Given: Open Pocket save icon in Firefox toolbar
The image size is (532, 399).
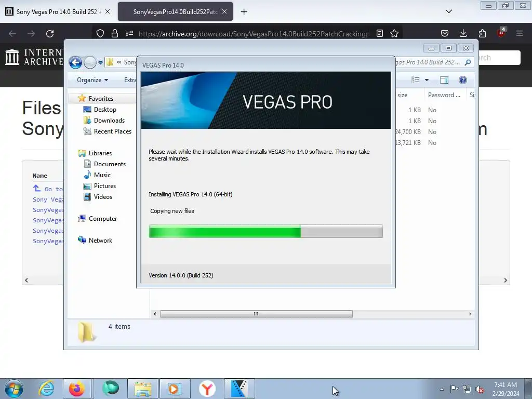Looking at the screenshot, I should 445,33.
